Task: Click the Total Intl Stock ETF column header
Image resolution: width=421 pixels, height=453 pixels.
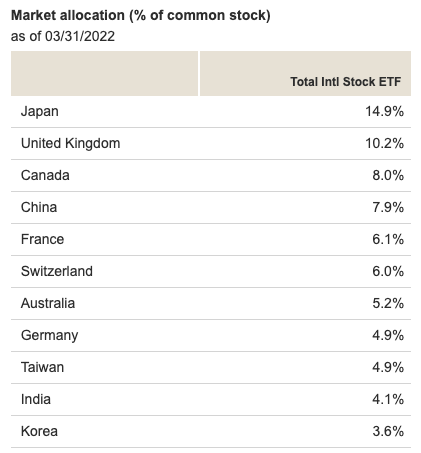Action: tap(345, 82)
